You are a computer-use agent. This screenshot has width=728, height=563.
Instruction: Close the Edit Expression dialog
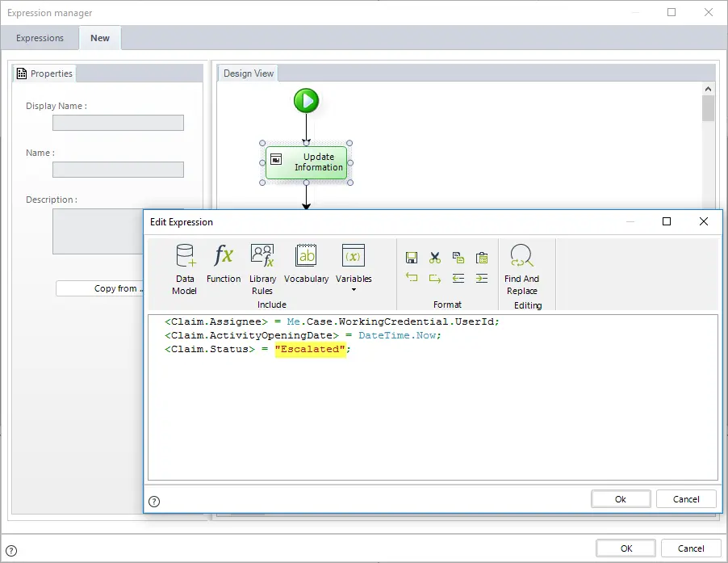pos(704,221)
